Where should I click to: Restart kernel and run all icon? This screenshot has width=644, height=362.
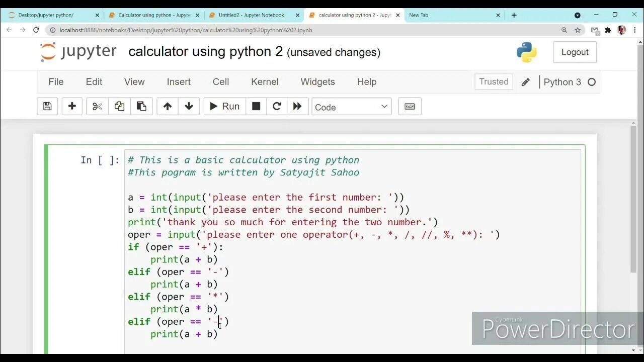coord(297,106)
